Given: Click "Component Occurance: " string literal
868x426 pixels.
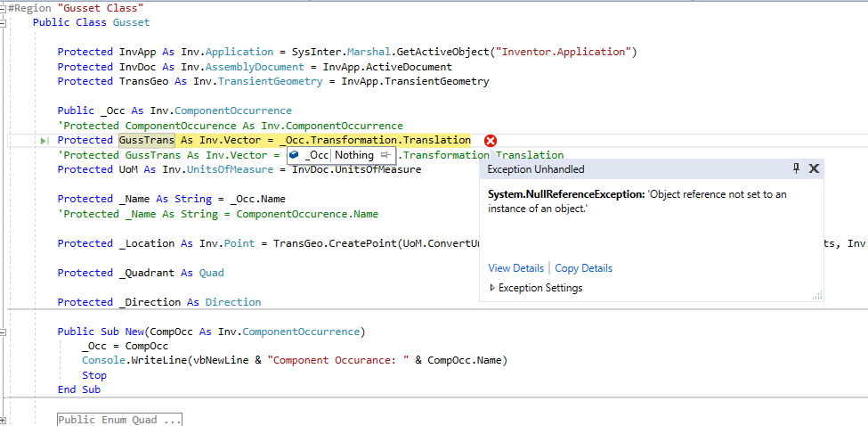Looking at the screenshot, I should pyautogui.click(x=338, y=361).
